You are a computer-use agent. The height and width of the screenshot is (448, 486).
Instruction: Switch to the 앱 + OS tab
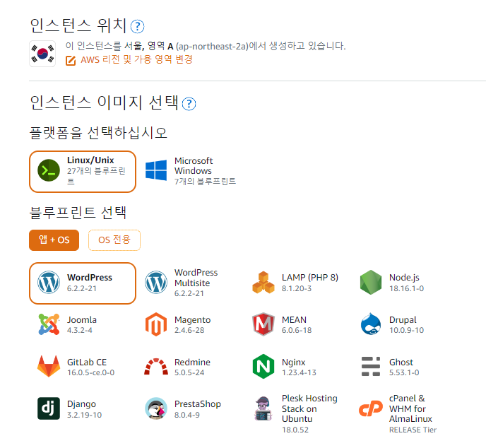coord(54,240)
